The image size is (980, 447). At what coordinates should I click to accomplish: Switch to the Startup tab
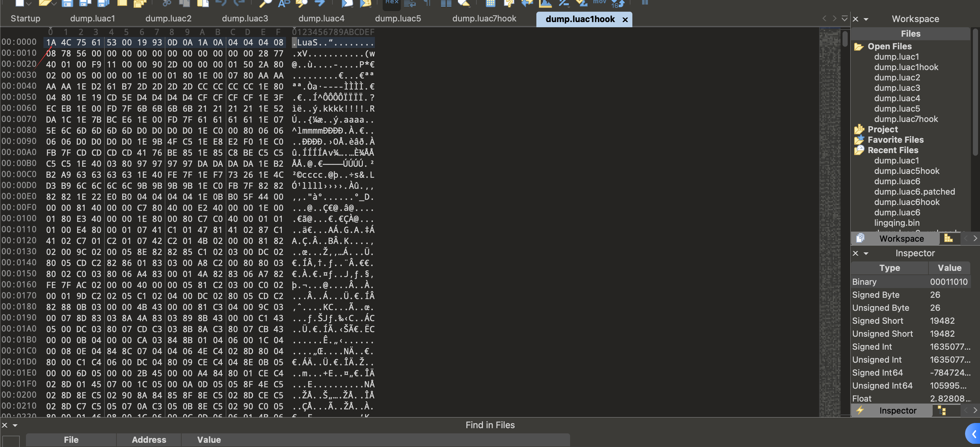click(25, 18)
